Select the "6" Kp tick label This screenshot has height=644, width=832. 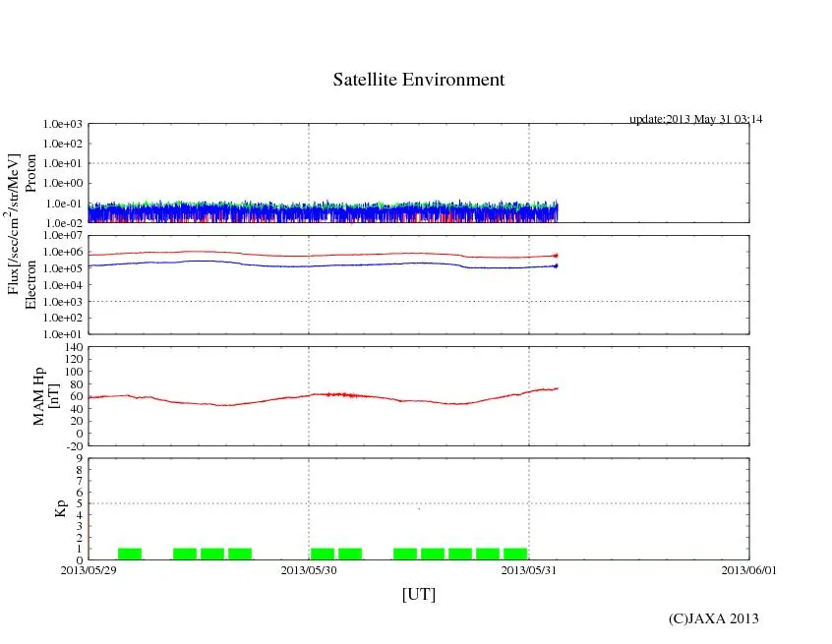(x=80, y=493)
